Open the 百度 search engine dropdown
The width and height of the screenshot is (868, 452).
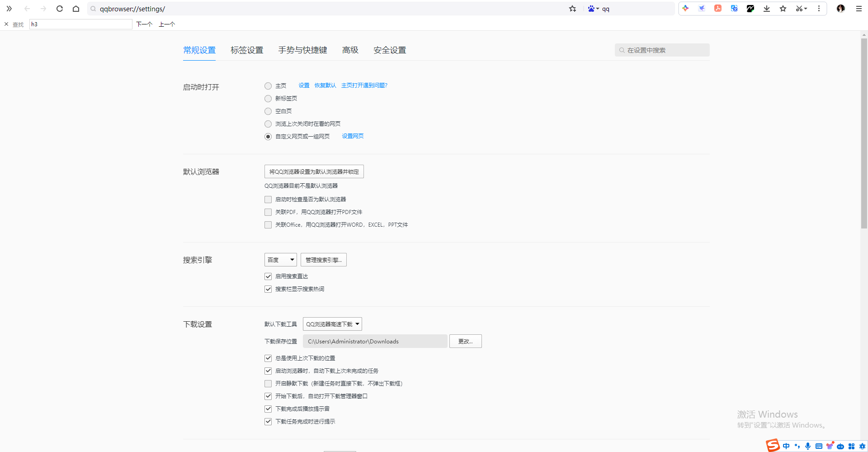pos(281,260)
